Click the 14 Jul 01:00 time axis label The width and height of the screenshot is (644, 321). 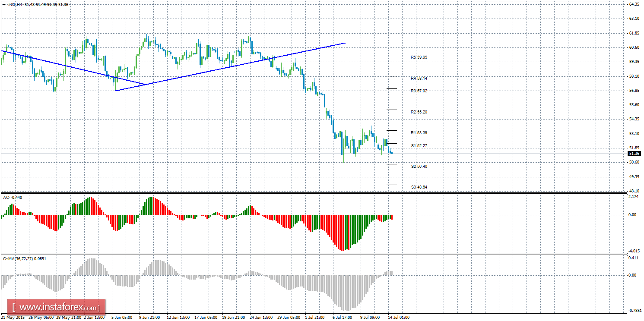[398, 318]
